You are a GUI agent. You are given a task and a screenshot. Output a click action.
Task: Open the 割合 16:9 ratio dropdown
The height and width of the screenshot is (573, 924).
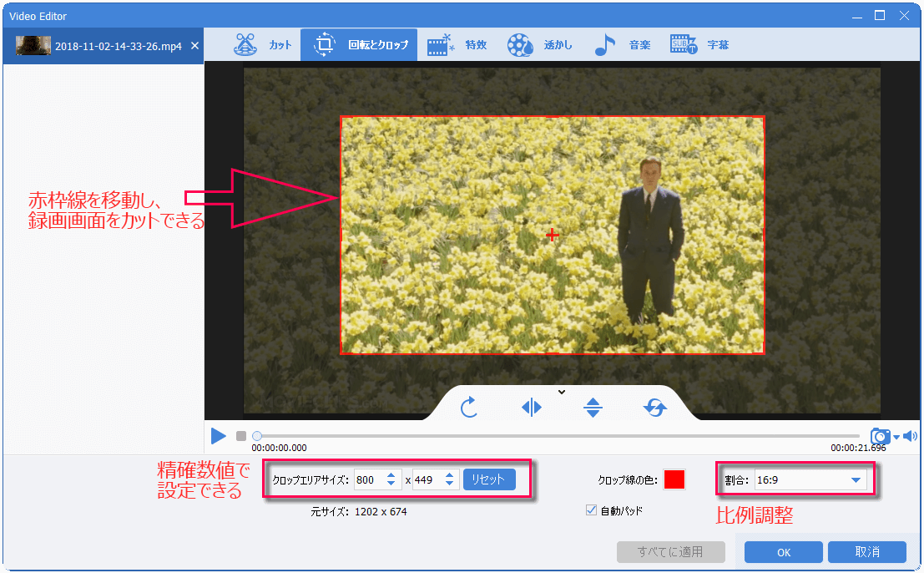point(810,479)
